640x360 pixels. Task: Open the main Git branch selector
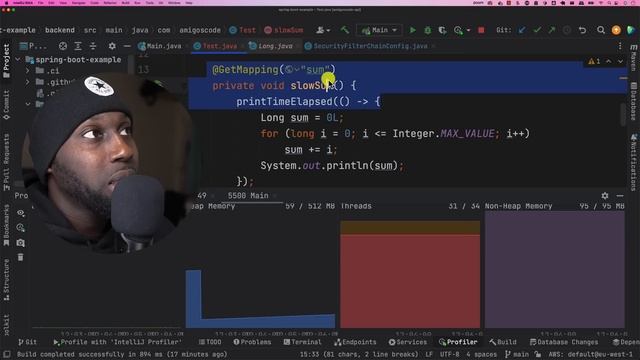coord(517,354)
